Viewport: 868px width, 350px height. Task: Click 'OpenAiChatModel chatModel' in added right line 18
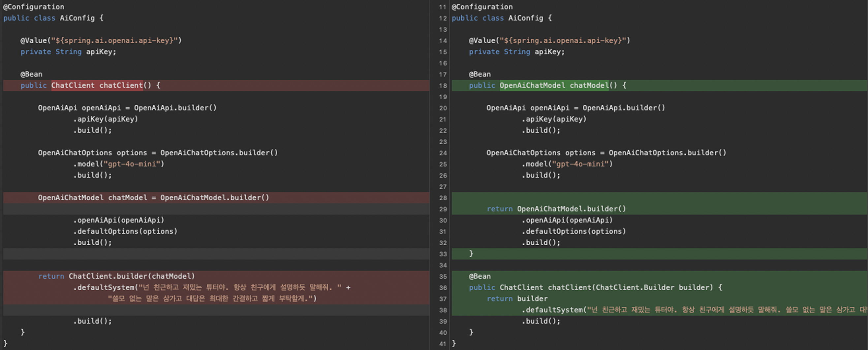[x=554, y=86]
